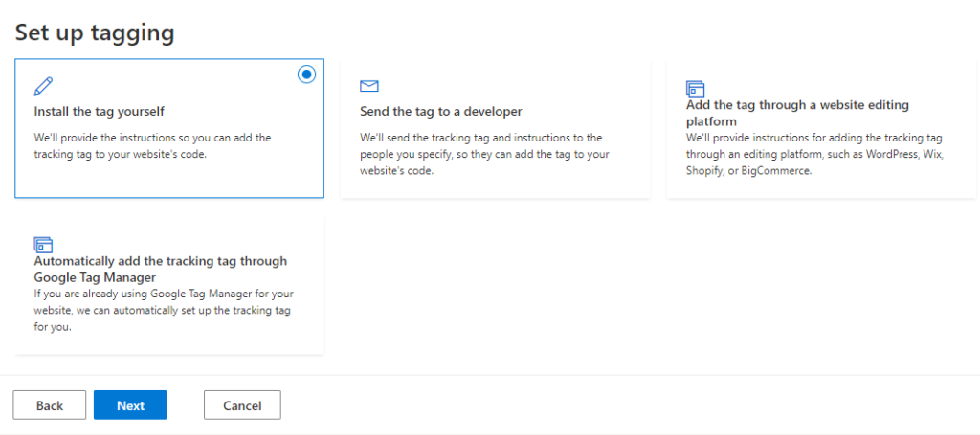Proceed with the Next button
This screenshot has height=435, width=980.
click(x=130, y=405)
